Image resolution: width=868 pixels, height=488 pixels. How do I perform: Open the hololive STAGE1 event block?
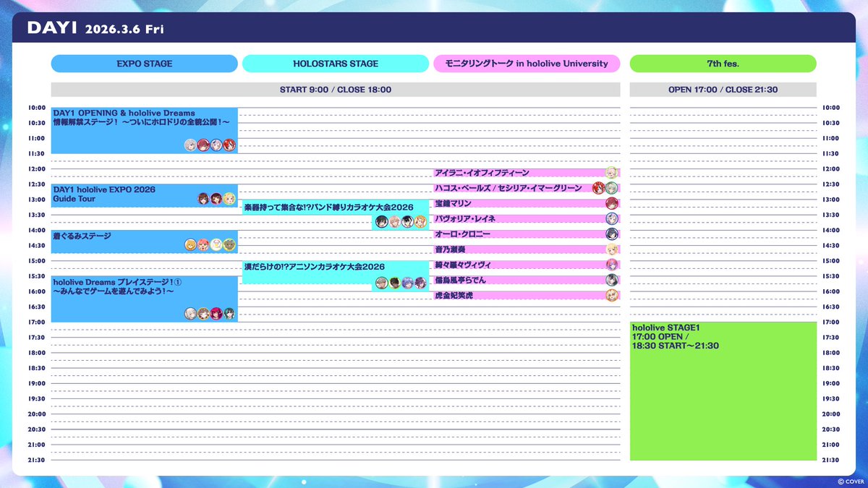[723, 390]
